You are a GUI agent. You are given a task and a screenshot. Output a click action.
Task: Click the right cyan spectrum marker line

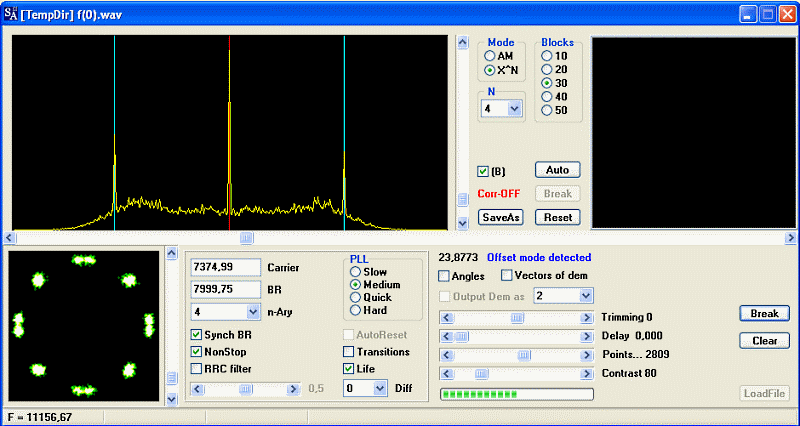(x=344, y=133)
